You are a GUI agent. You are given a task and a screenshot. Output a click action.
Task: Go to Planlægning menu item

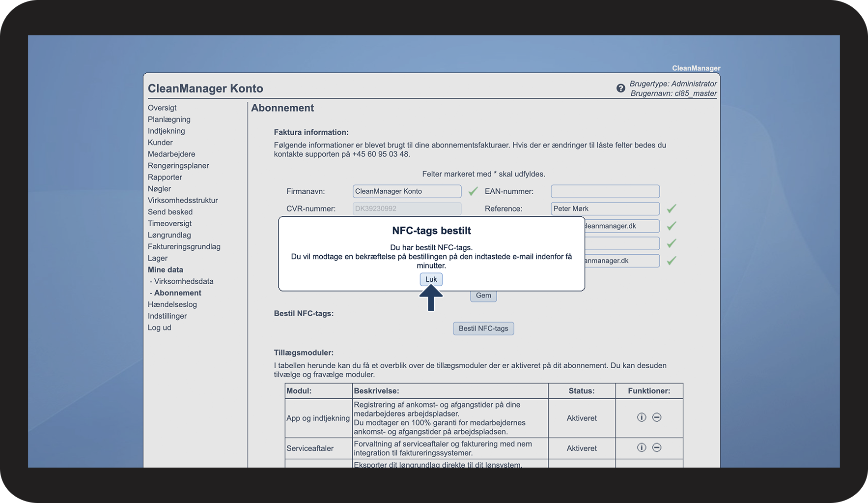tap(169, 119)
